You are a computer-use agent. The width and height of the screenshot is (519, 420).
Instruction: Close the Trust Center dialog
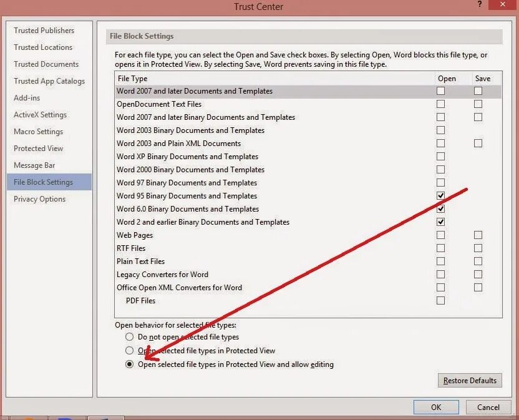coord(503,4)
